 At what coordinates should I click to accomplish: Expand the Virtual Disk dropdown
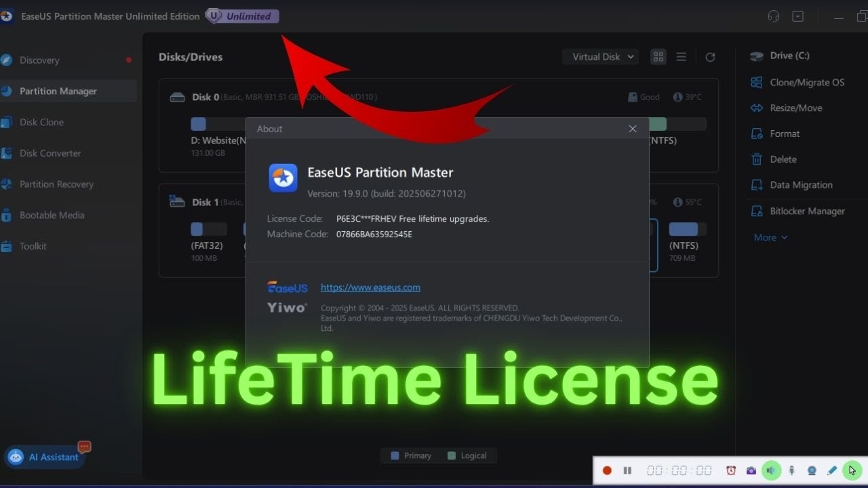coord(600,57)
